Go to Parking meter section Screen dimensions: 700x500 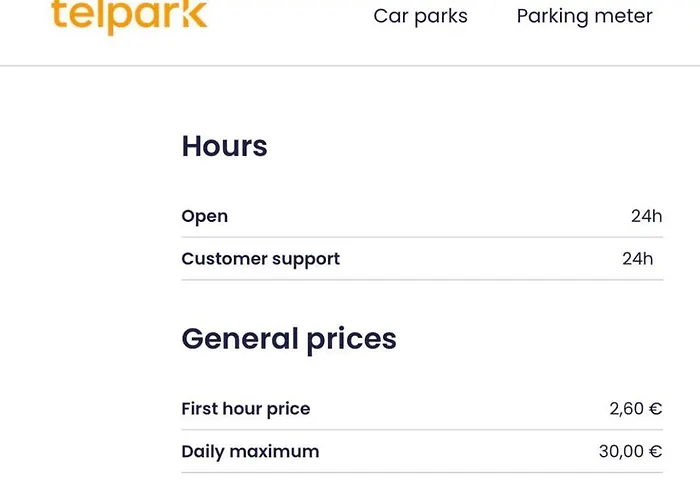[584, 16]
